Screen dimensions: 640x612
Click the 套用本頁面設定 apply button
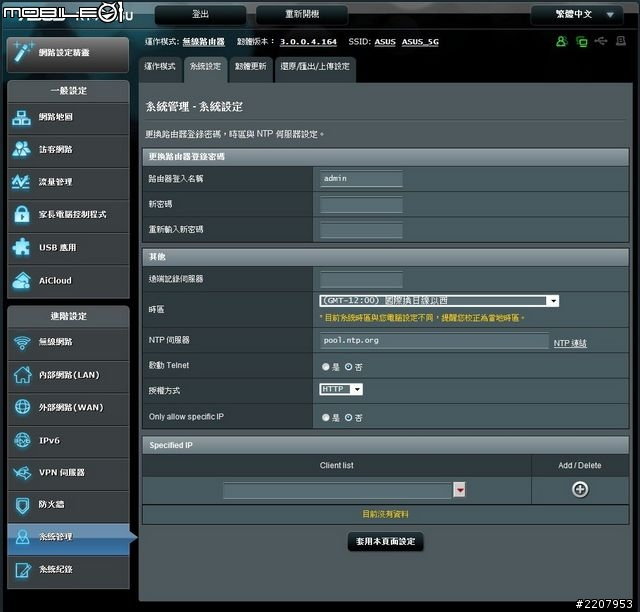tap(385, 542)
